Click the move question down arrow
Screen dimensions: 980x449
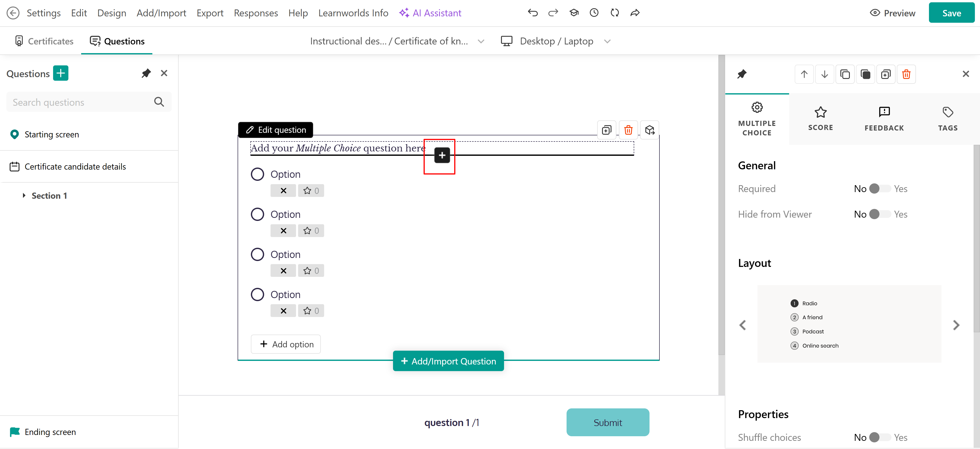[824, 74]
